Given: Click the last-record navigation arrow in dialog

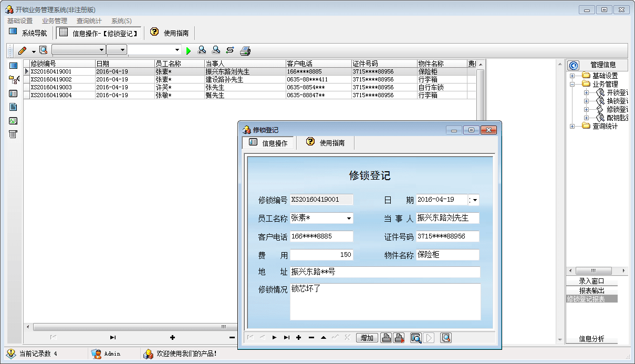Looking at the screenshot, I should [x=286, y=338].
